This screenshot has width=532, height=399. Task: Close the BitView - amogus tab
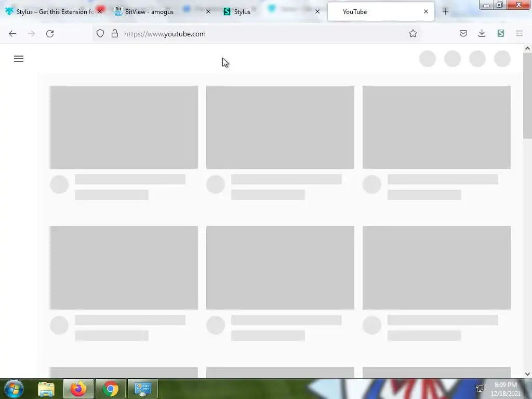tap(208, 11)
